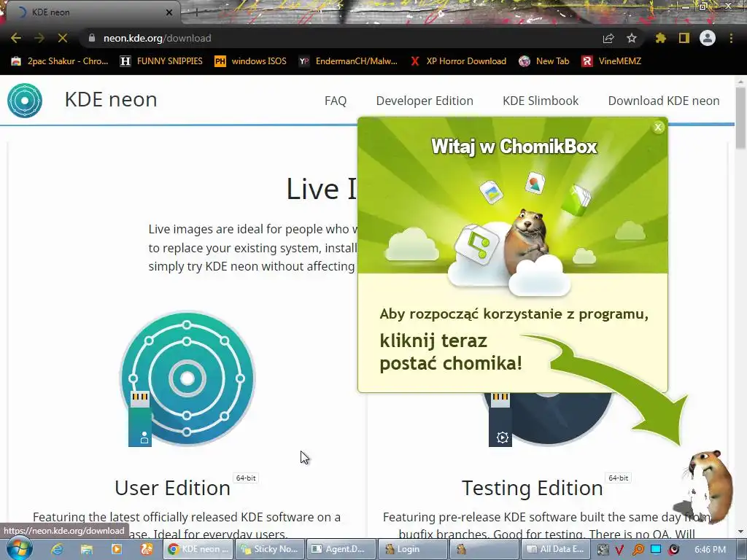Bookmark this page with the star icon
This screenshot has width=747, height=560.
click(x=632, y=38)
